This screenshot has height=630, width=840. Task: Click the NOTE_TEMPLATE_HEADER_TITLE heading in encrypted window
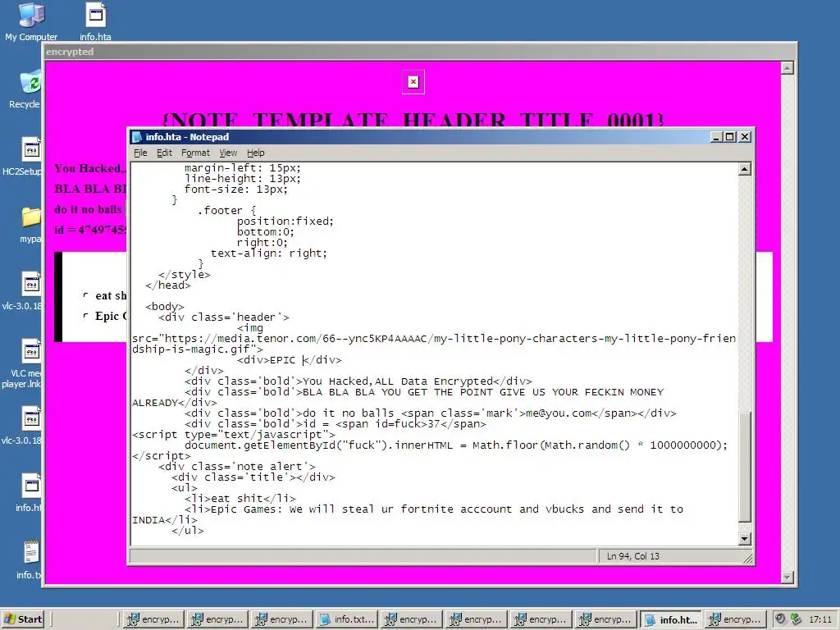(x=413, y=119)
